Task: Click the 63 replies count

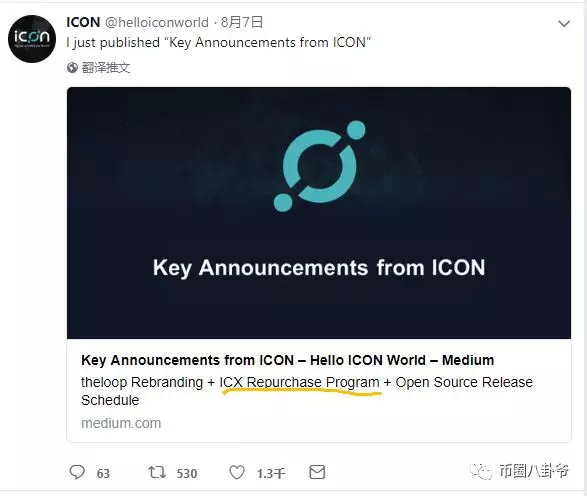Action: 103,474
